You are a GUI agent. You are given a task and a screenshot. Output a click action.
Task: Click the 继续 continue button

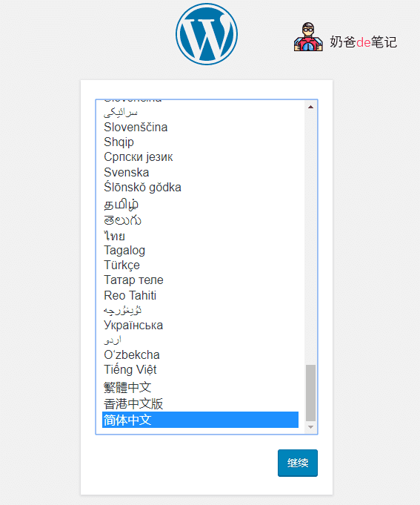click(298, 463)
